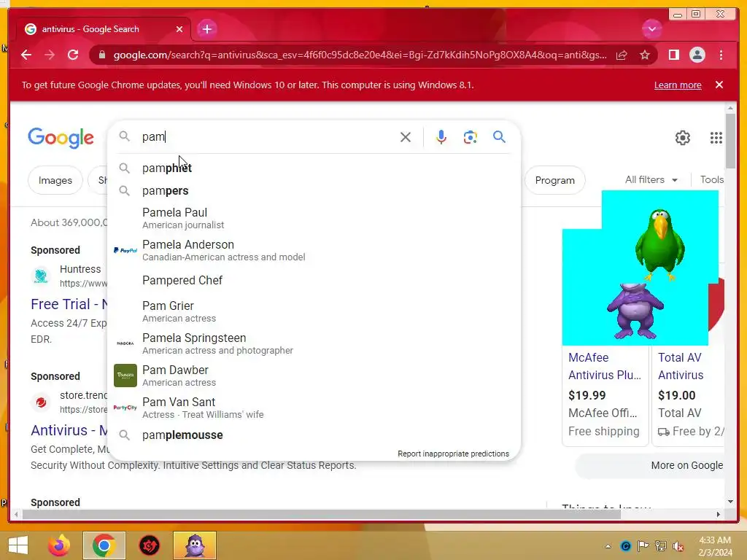Click the Chrome back arrow

click(x=26, y=55)
